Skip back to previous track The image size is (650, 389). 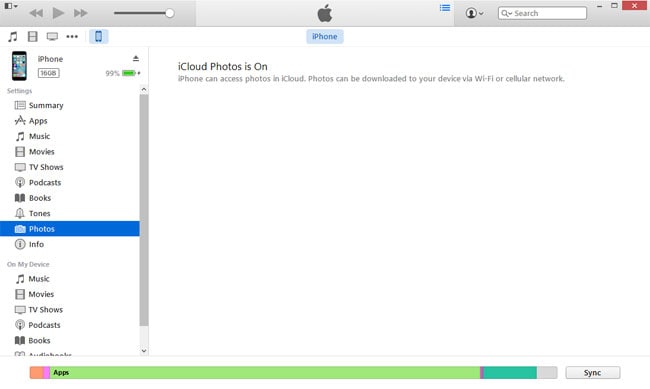[36, 13]
